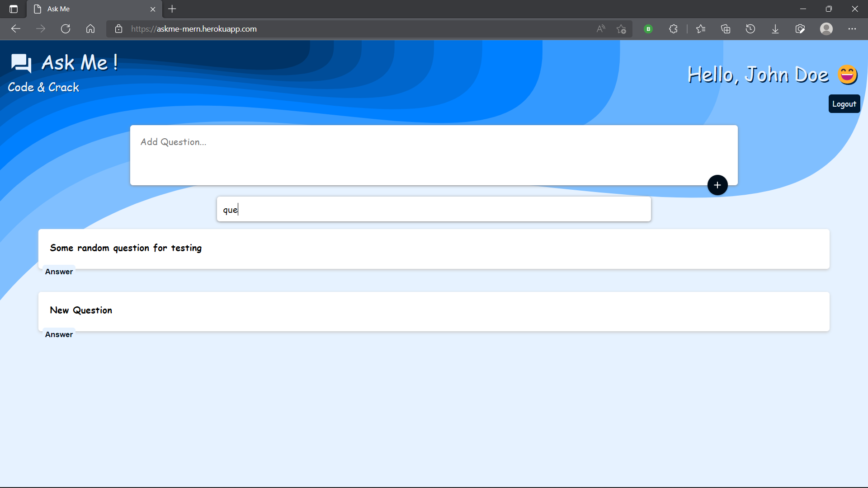Viewport: 868px width, 488px height.
Task: Expand Answer under New Question
Action: [59, 334]
